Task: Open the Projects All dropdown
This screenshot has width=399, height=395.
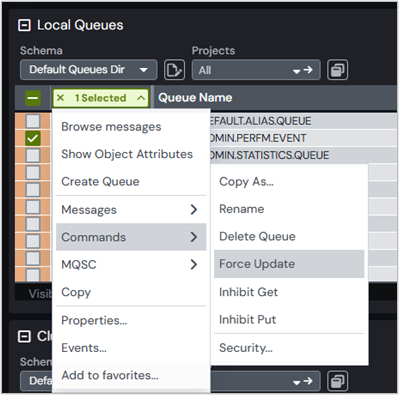Action: [x=256, y=70]
